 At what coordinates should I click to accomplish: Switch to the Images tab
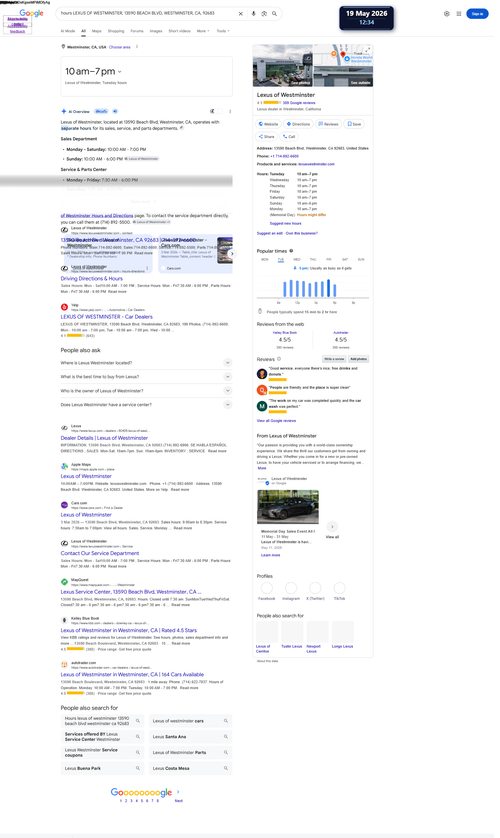[x=156, y=31]
